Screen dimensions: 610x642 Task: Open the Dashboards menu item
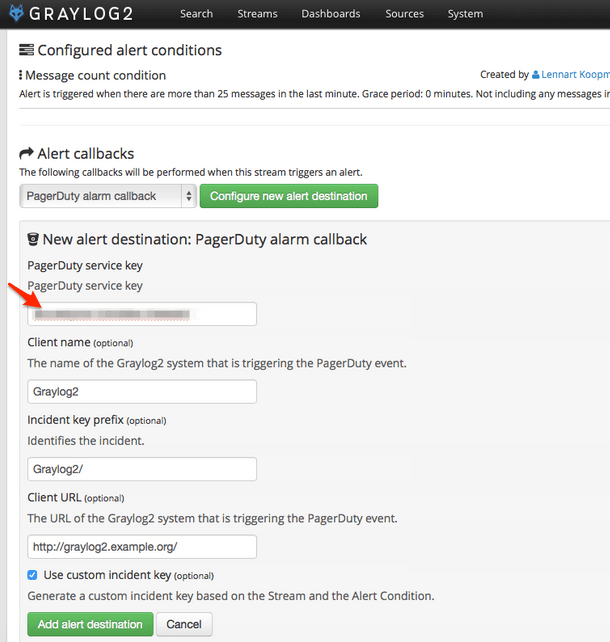click(x=331, y=14)
